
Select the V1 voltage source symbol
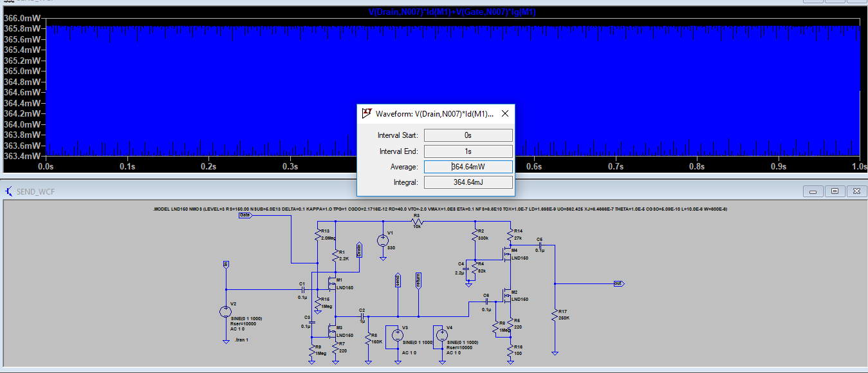tap(383, 241)
